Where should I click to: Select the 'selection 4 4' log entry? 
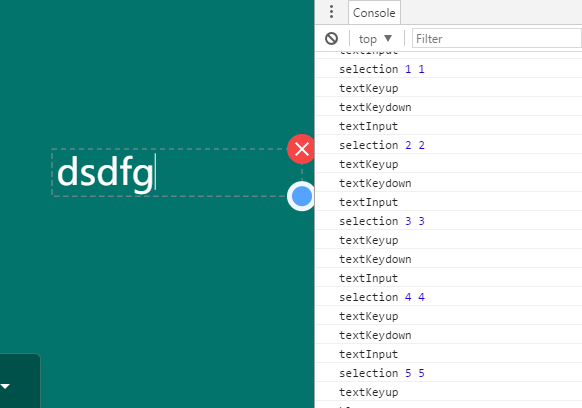tap(448, 297)
